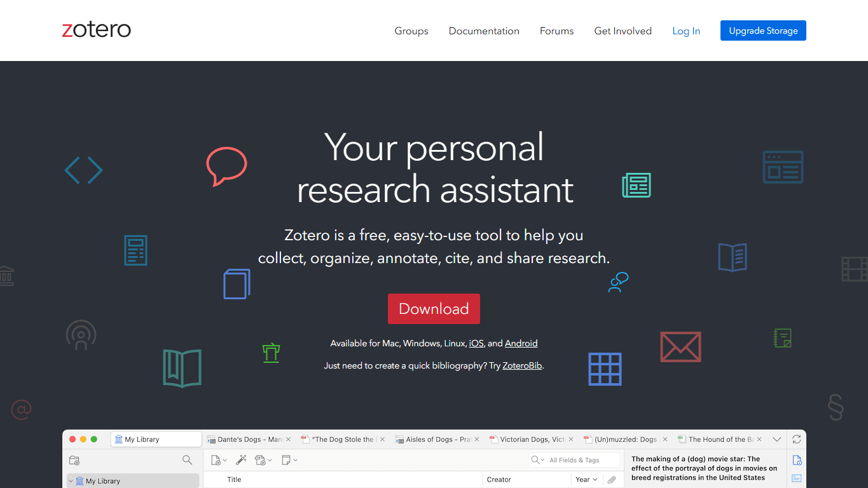Click the abstract section icon in the side bar
The width and height of the screenshot is (868, 488).
797,478
